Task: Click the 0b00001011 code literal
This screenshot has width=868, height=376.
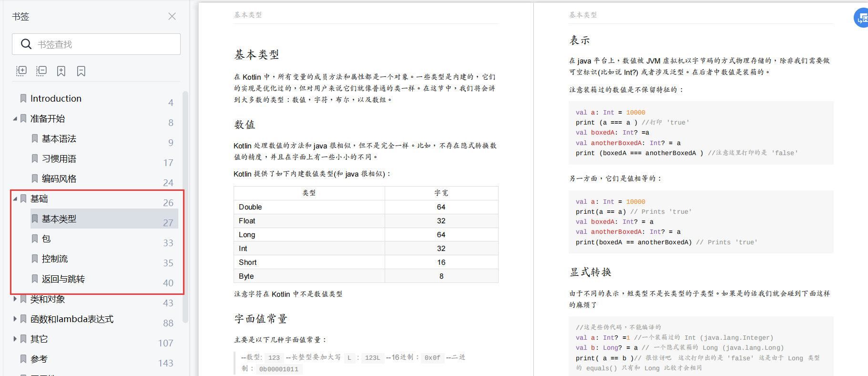Action: [x=279, y=369]
